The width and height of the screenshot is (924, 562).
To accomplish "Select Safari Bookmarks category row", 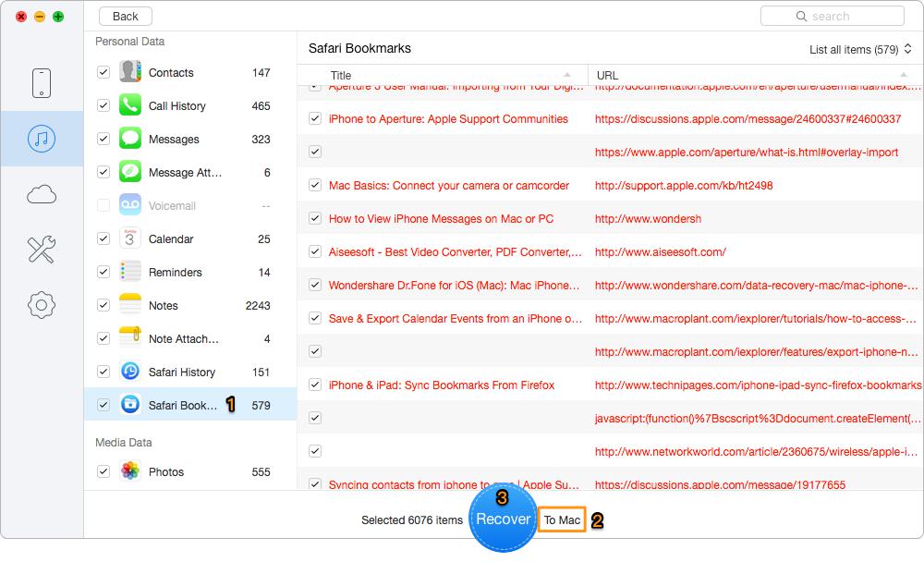I will coord(190,405).
